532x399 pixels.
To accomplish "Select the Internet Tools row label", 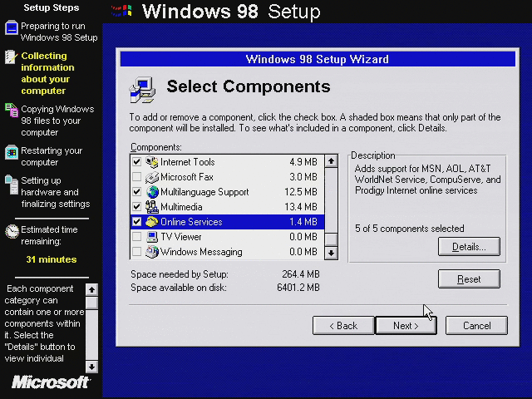I will tap(188, 162).
